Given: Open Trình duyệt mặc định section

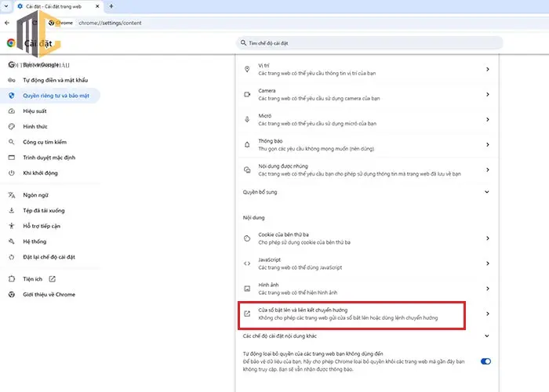Looking at the screenshot, I should pos(50,158).
